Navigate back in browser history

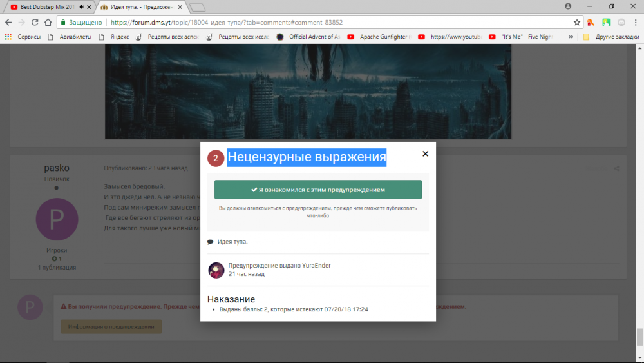click(8, 22)
